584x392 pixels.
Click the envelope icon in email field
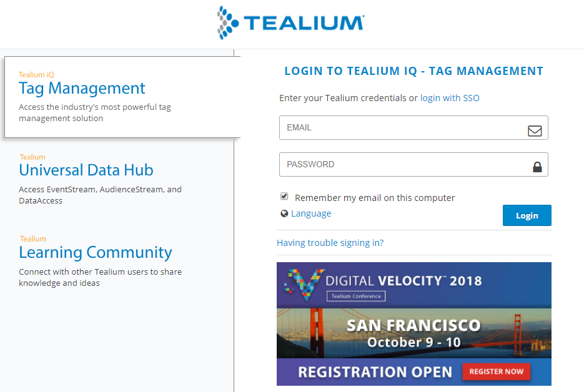click(535, 130)
